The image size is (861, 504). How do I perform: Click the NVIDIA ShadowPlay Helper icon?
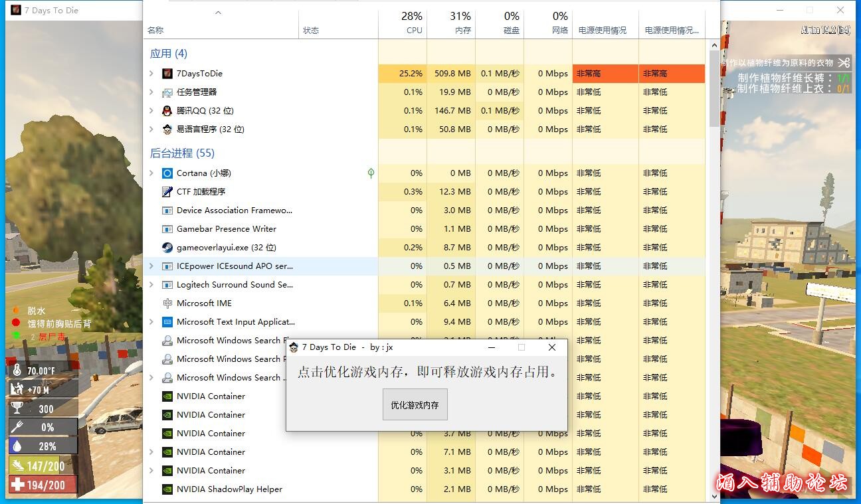click(167, 489)
